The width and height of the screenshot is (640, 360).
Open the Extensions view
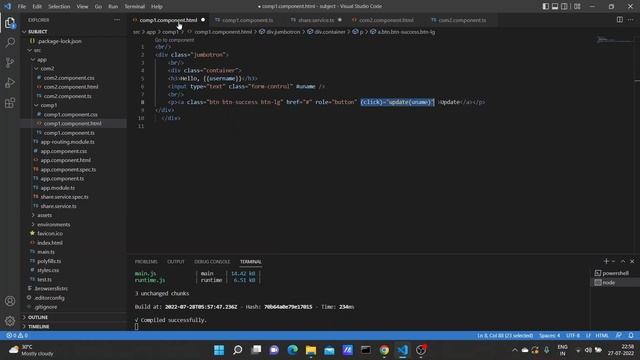pyautogui.click(x=10, y=103)
